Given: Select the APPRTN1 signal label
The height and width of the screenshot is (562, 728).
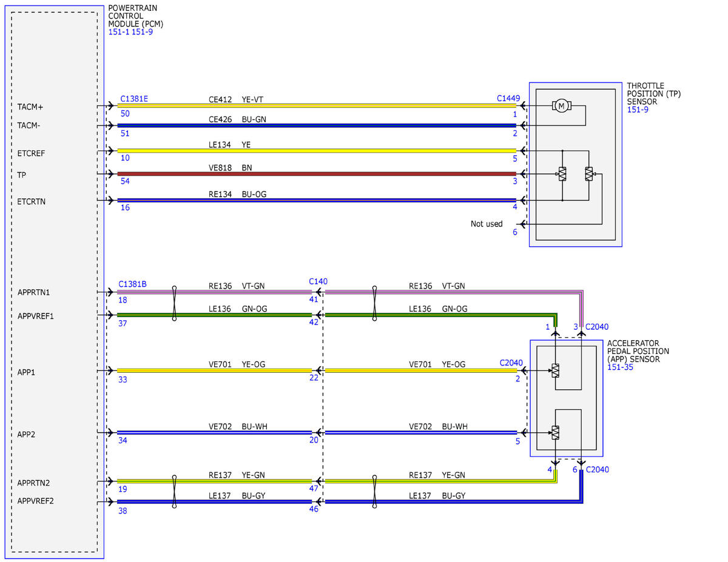Looking at the screenshot, I should pos(34,292).
